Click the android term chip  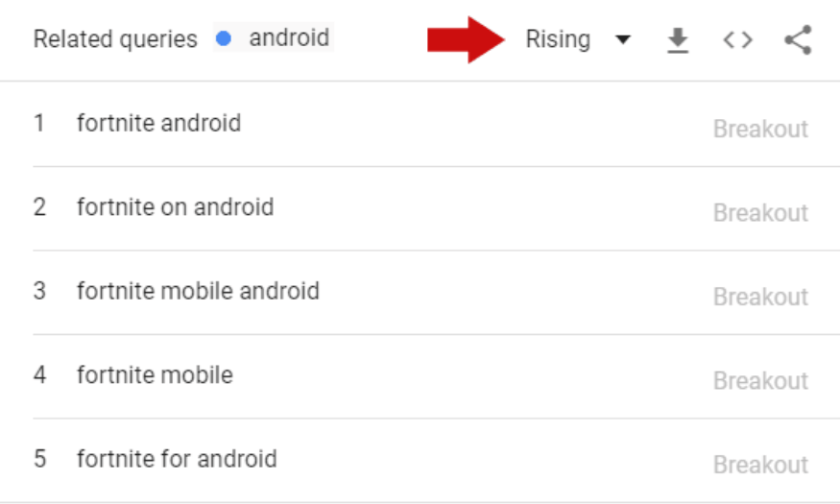(x=274, y=37)
